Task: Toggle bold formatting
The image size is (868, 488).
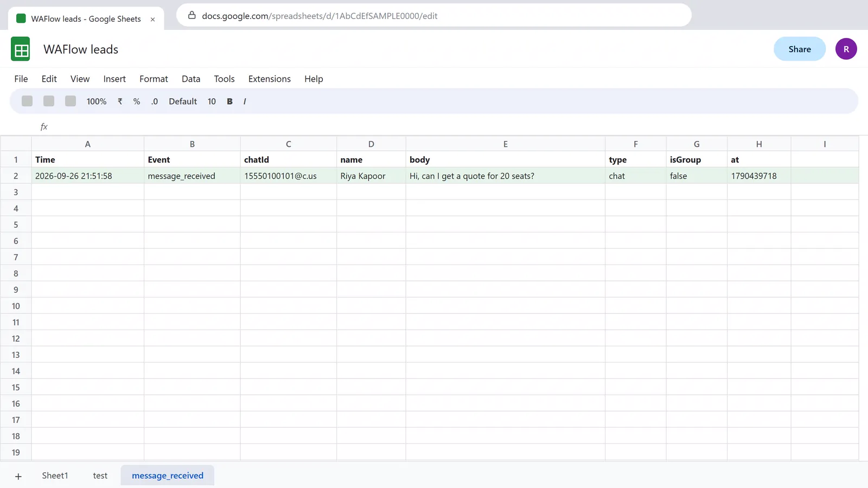Action: (229, 101)
